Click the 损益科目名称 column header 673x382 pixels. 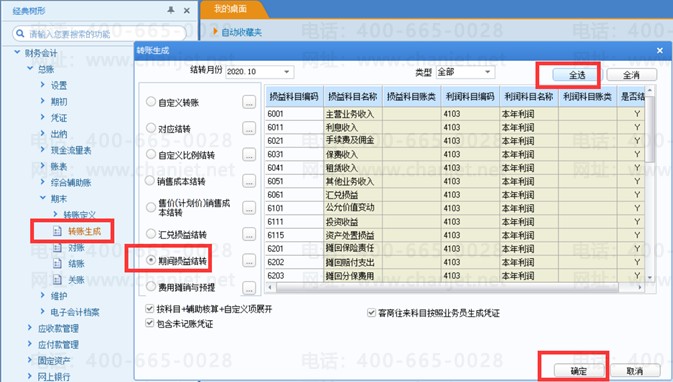click(353, 97)
